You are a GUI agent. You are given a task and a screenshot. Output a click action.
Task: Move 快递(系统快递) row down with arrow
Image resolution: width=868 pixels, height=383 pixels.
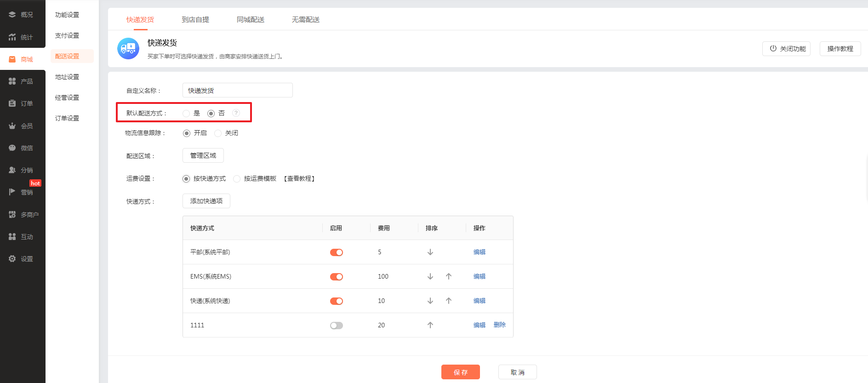[x=430, y=301]
